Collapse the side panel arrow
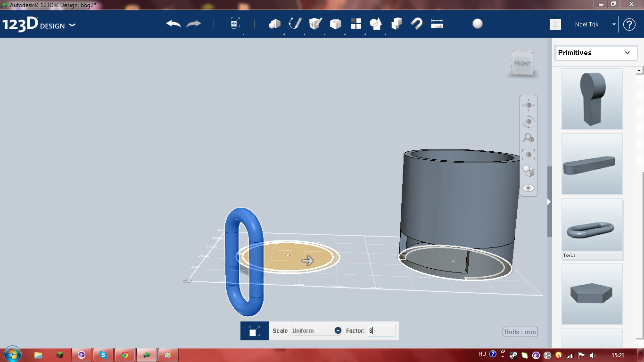644x362 pixels. coord(549,202)
